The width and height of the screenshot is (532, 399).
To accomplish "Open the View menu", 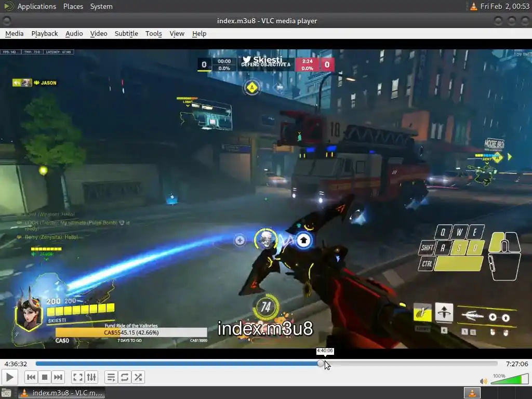I will [177, 34].
